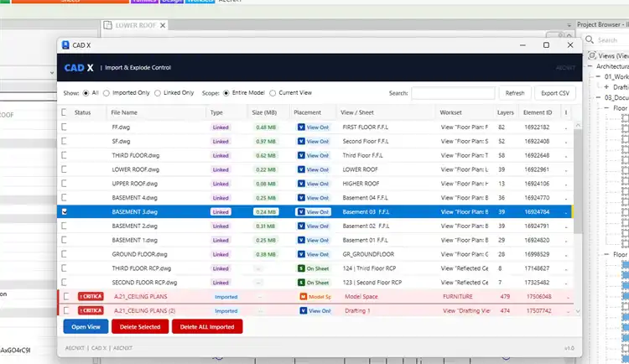Click the Open View button
This screenshot has height=364, width=629.
tap(86, 326)
